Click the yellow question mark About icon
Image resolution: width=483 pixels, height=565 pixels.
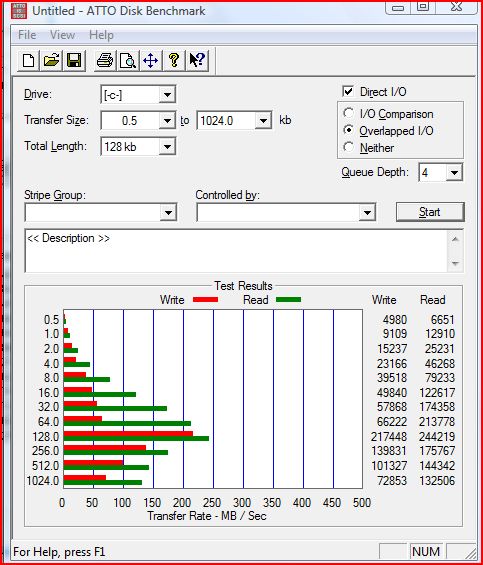[x=174, y=60]
